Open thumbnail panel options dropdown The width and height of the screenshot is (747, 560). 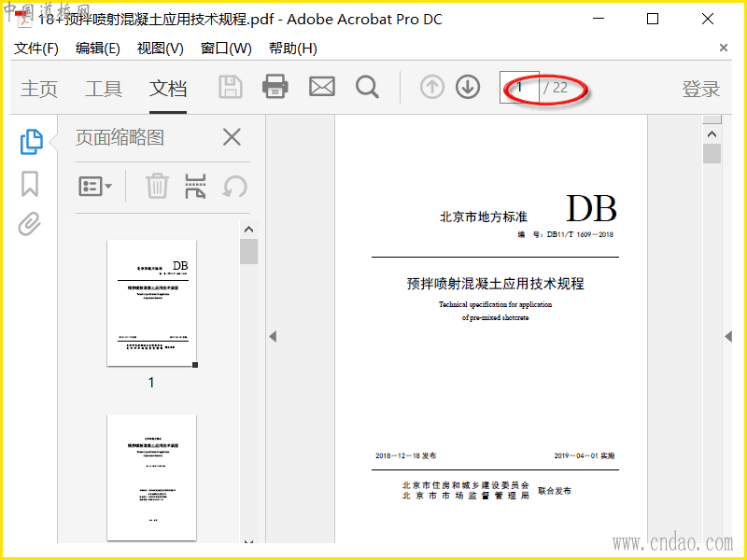click(95, 186)
